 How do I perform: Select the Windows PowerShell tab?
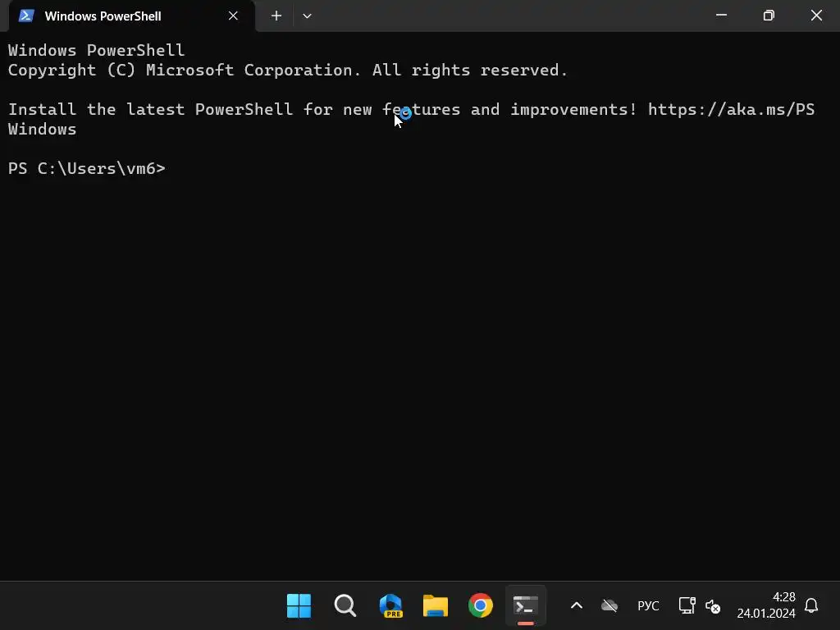point(132,16)
